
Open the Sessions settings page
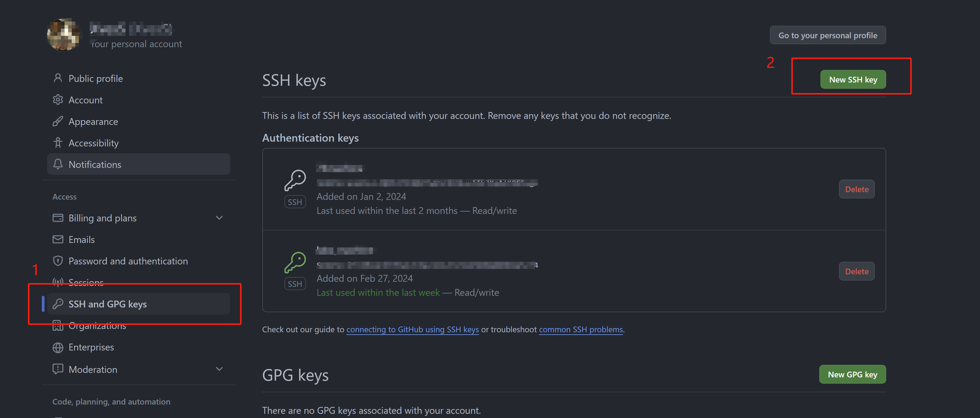coord(86,282)
